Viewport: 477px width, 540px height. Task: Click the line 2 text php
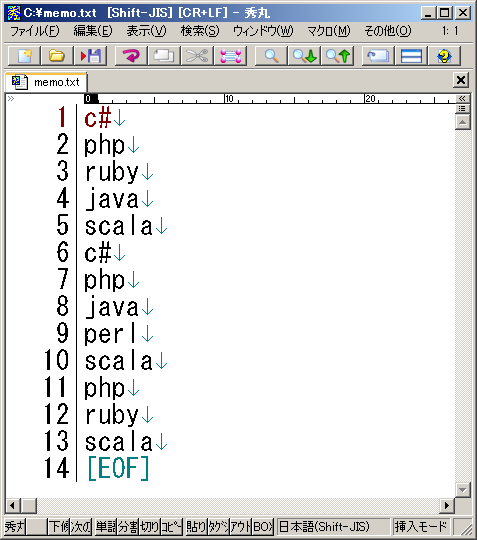click(104, 145)
